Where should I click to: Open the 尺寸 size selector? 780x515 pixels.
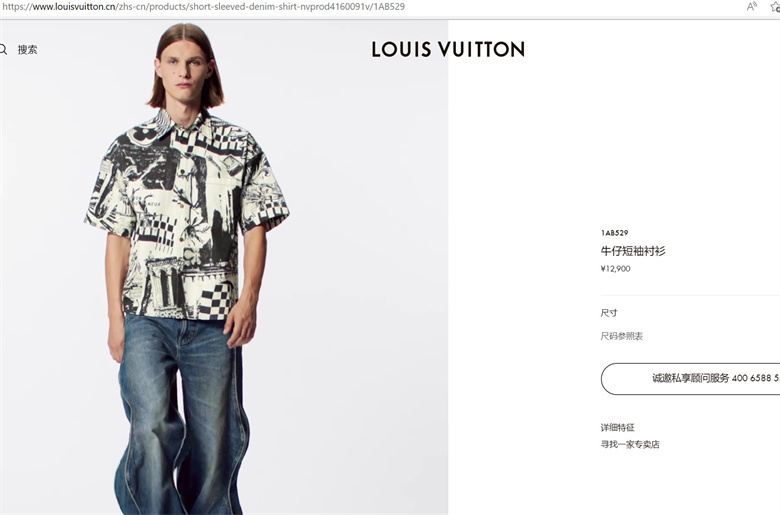pos(609,313)
